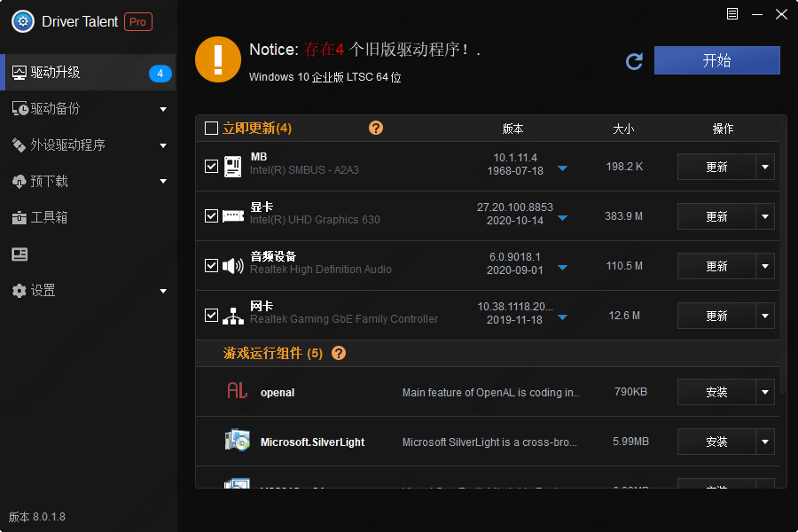
Task: Open action dropdown beside SilverLight 安装 button
Action: [765, 442]
